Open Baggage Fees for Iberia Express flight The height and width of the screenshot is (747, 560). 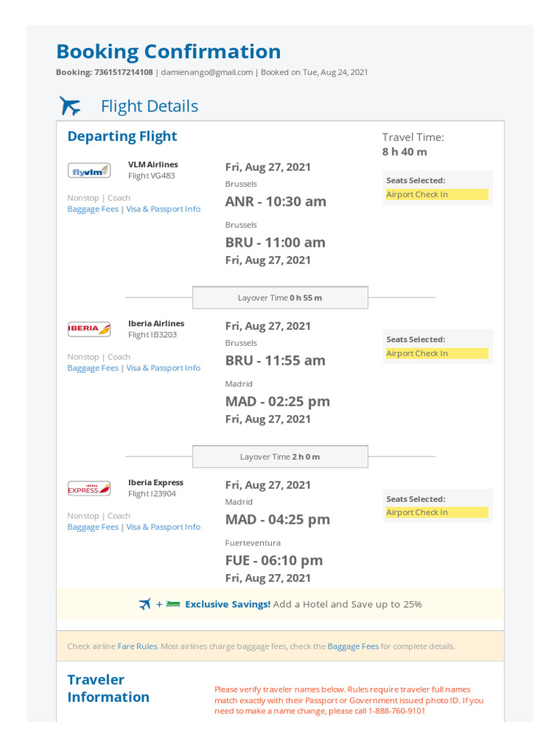click(x=93, y=527)
